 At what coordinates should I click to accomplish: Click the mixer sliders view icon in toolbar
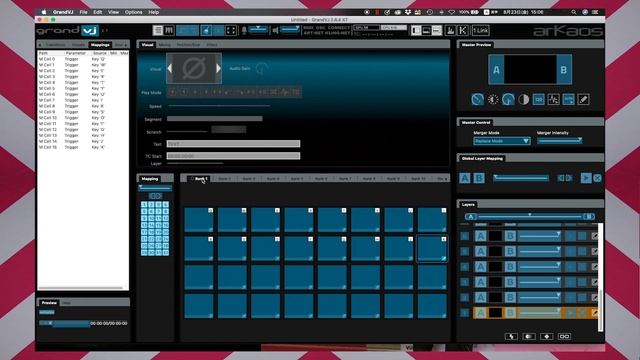[169, 30]
